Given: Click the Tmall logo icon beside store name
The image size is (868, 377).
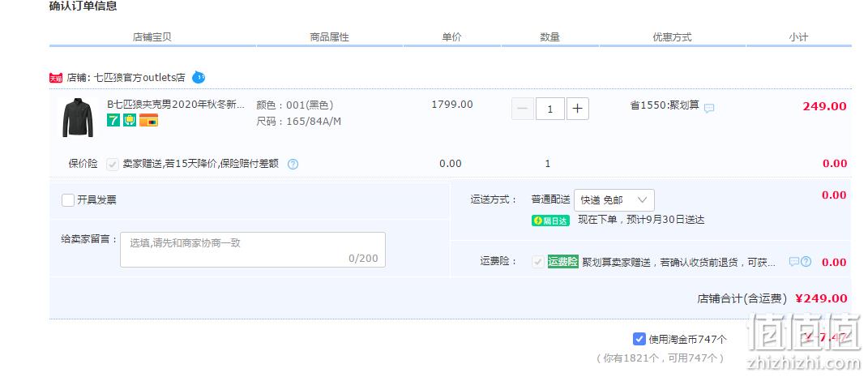Looking at the screenshot, I should (x=56, y=78).
